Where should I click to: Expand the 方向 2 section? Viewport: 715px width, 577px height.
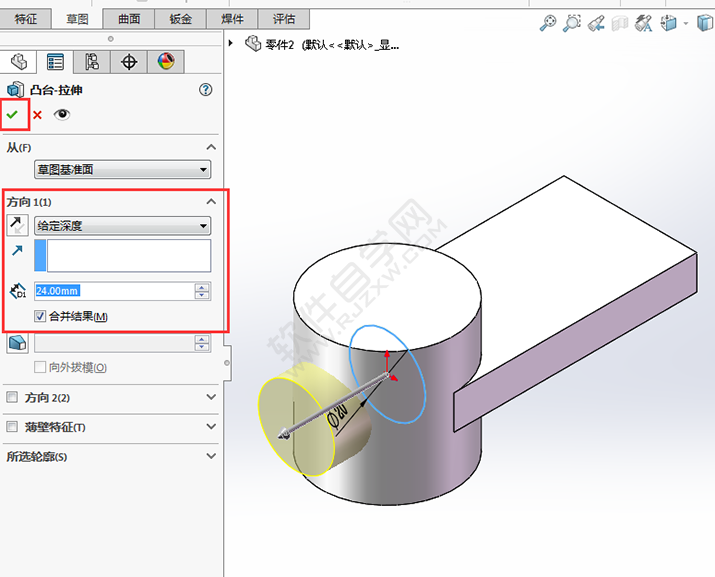[x=211, y=397]
